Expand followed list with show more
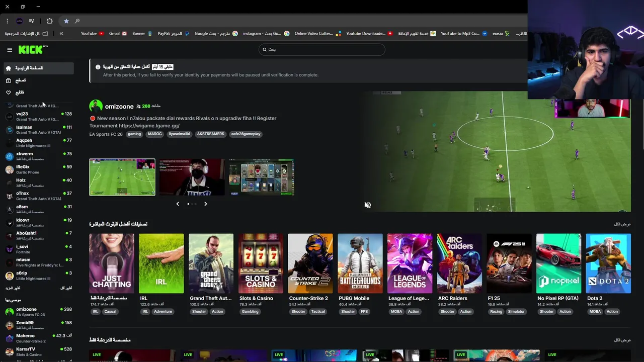The image size is (644, 362). (13, 288)
